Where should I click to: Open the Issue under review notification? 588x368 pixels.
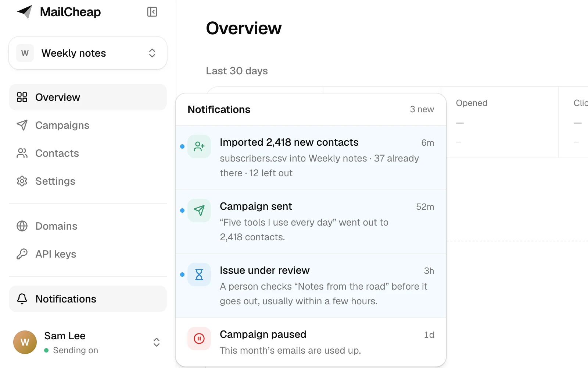(x=311, y=286)
